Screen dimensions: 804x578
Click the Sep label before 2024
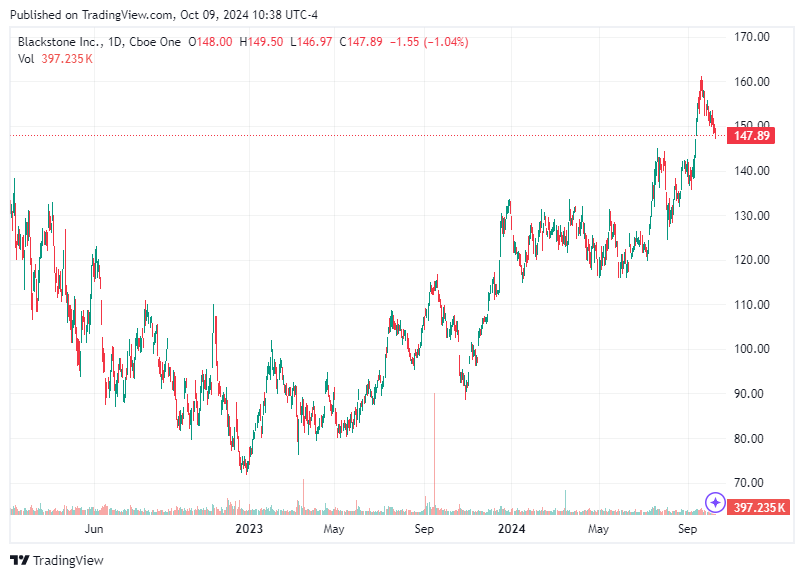pyautogui.click(x=424, y=529)
